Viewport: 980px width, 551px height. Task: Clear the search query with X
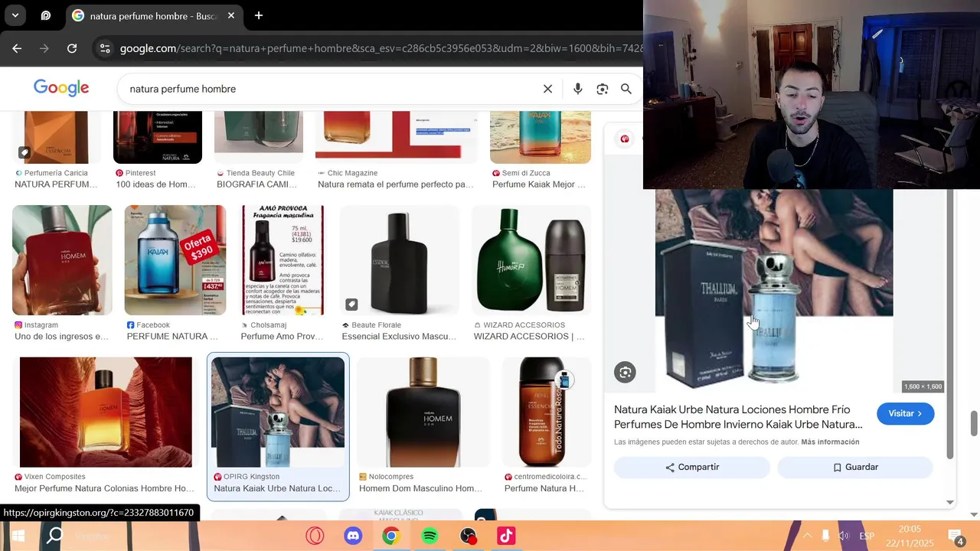pyautogui.click(x=547, y=89)
